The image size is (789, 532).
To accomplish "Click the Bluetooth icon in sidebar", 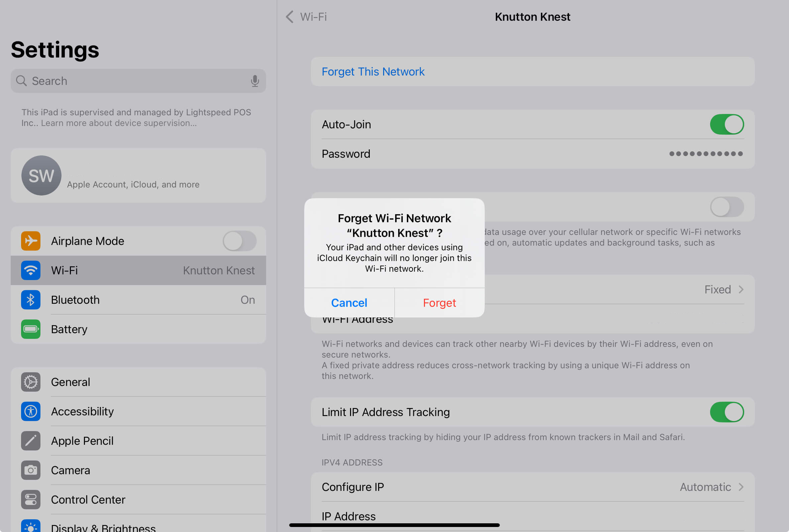I will (x=30, y=300).
